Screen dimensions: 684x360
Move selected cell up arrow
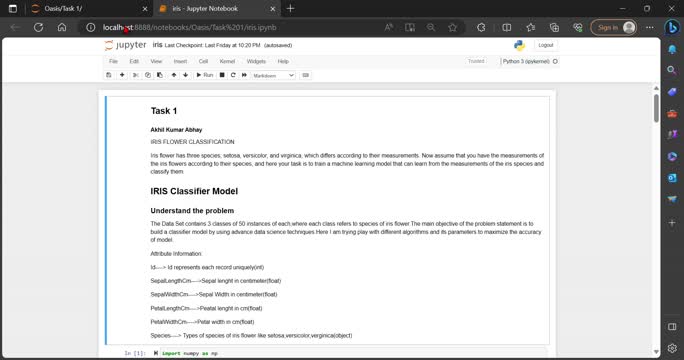coord(174,75)
